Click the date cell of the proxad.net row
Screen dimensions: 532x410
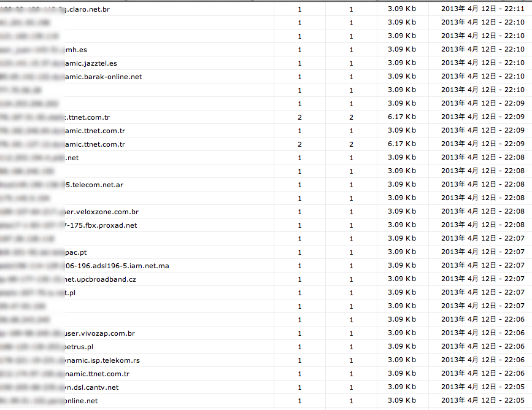tap(482, 225)
